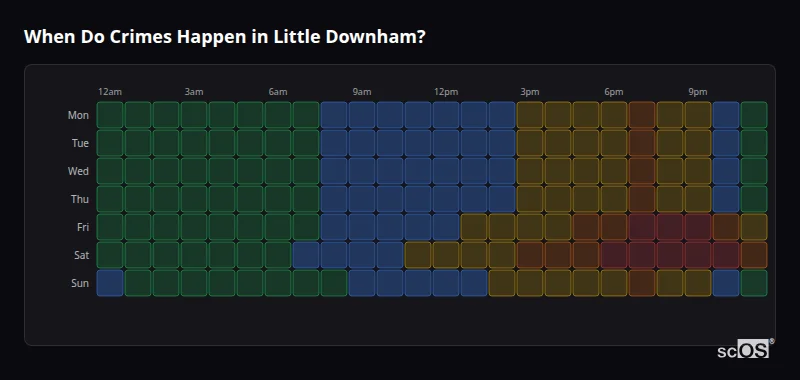Image resolution: width=800 pixels, height=380 pixels.
Task: Select the Friday 9pm red cell
Action: click(x=697, y=227)
